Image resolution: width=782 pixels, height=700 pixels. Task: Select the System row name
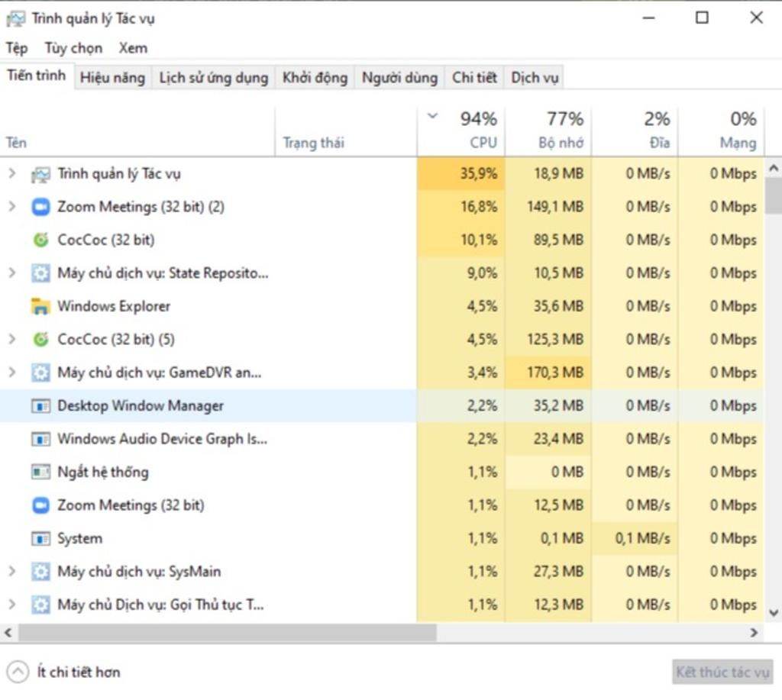coord(79,538)
